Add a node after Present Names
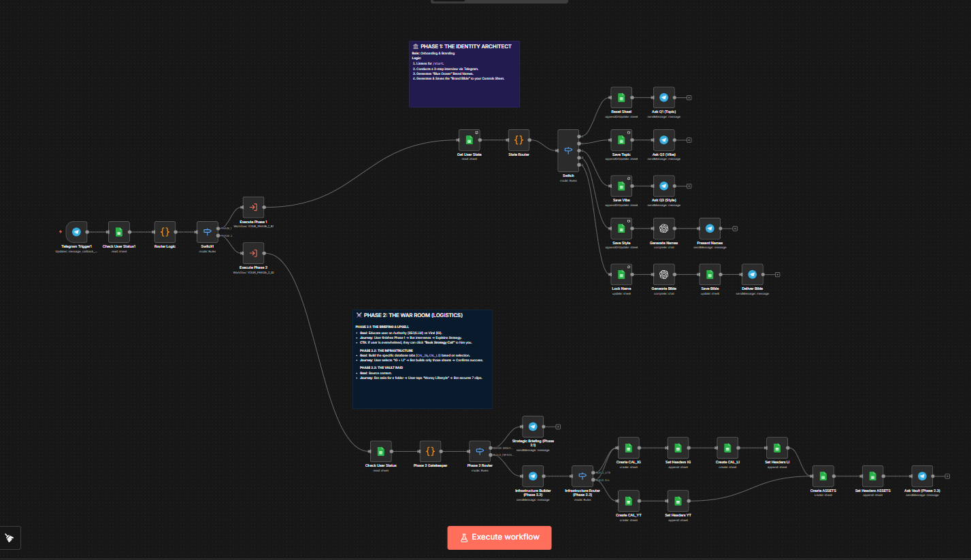 [x=735, y=229]
